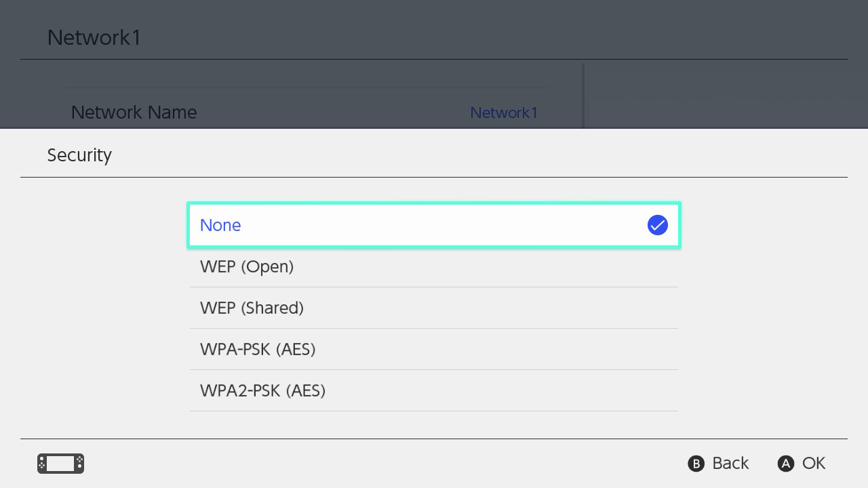Click the blank row below WPA2-PSK (AES)
Screen dimensions: 868x488
(x=434, y=424)
